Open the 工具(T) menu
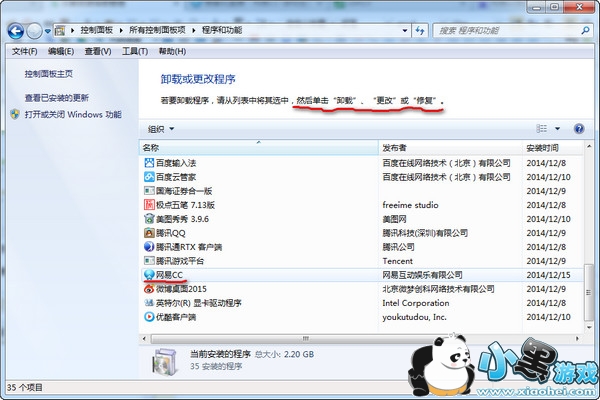Viewport: 600px width, 400px height. pos(135,51)
